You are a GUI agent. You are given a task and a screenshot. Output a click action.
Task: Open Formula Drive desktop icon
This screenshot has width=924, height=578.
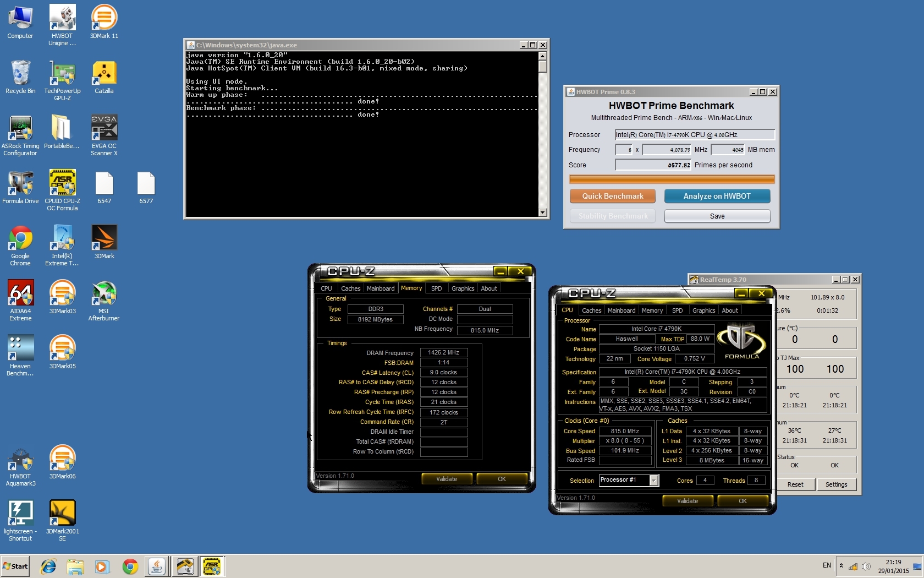point(20,188)
